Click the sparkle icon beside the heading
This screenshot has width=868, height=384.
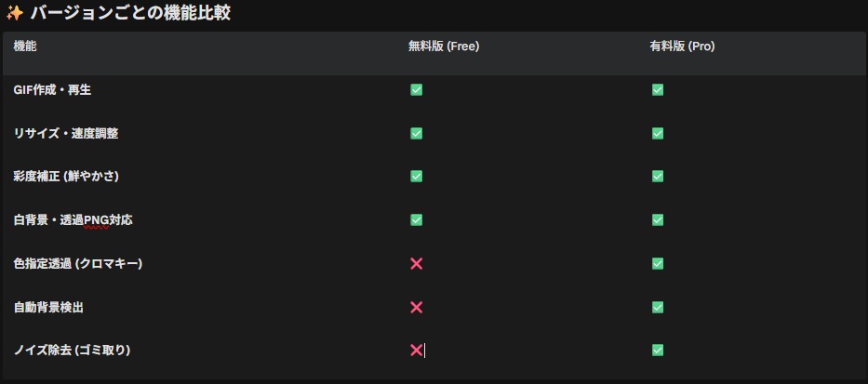[14, 13]
